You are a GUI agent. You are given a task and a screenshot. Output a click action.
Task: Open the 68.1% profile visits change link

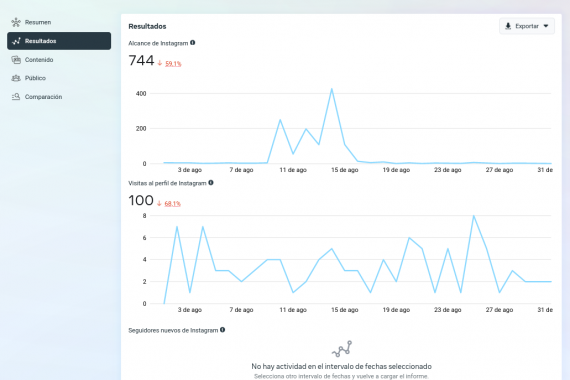coord(172,204)
